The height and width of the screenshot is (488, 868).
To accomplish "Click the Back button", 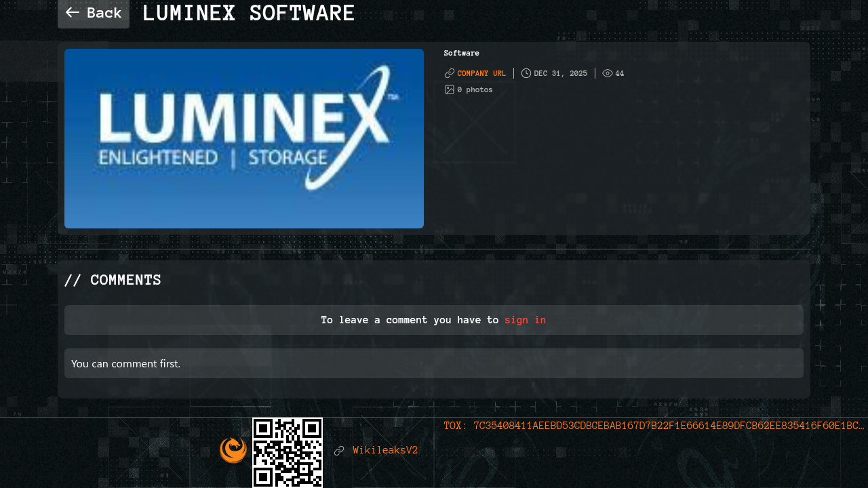I will coord(94,13).
